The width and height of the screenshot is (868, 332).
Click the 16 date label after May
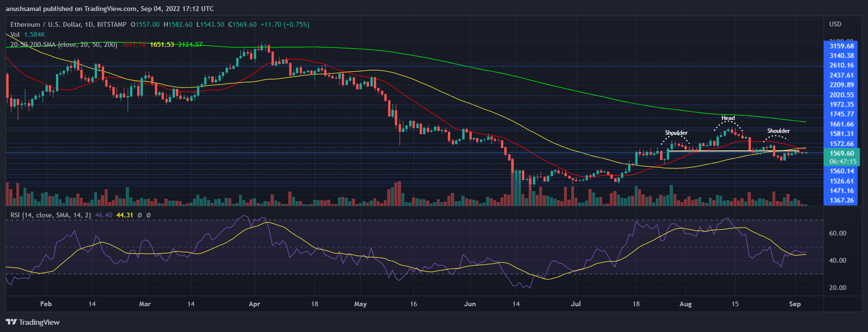pyautogui.click(x=413, y=304)
